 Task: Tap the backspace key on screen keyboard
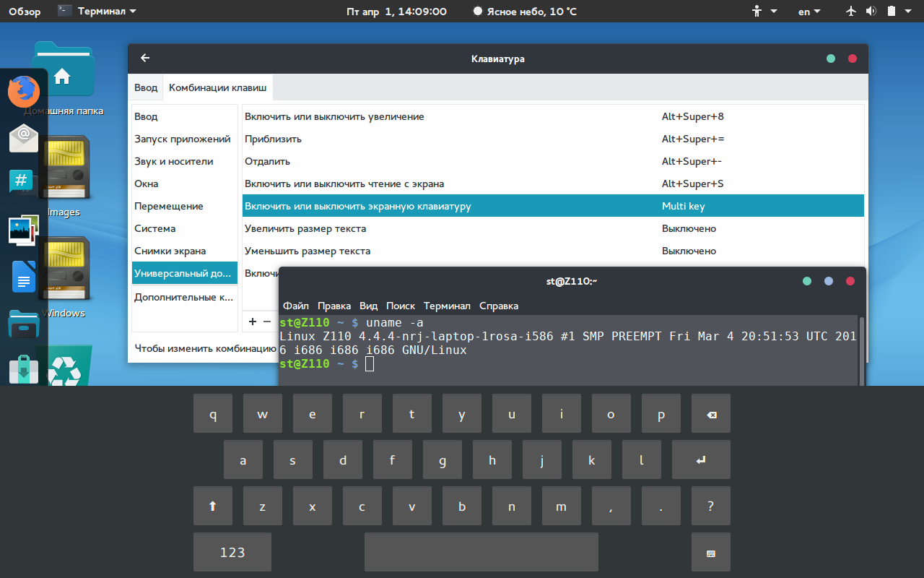pos(711,413)
